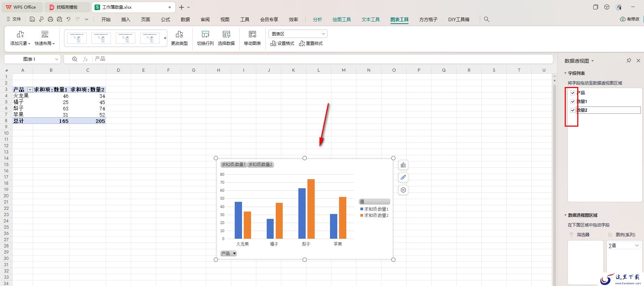Collapse the 字段列表 section
This screenshot has width=644, height=286.
[x=565, y=73]
